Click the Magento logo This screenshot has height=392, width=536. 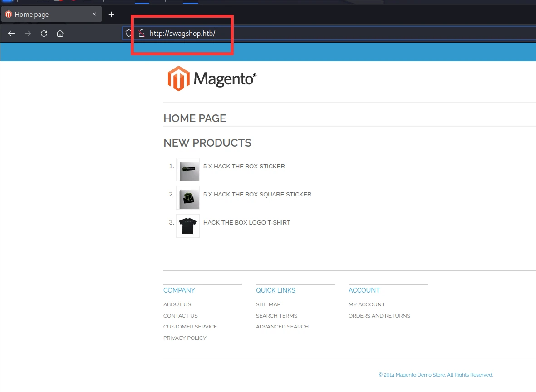coord(212,78)
